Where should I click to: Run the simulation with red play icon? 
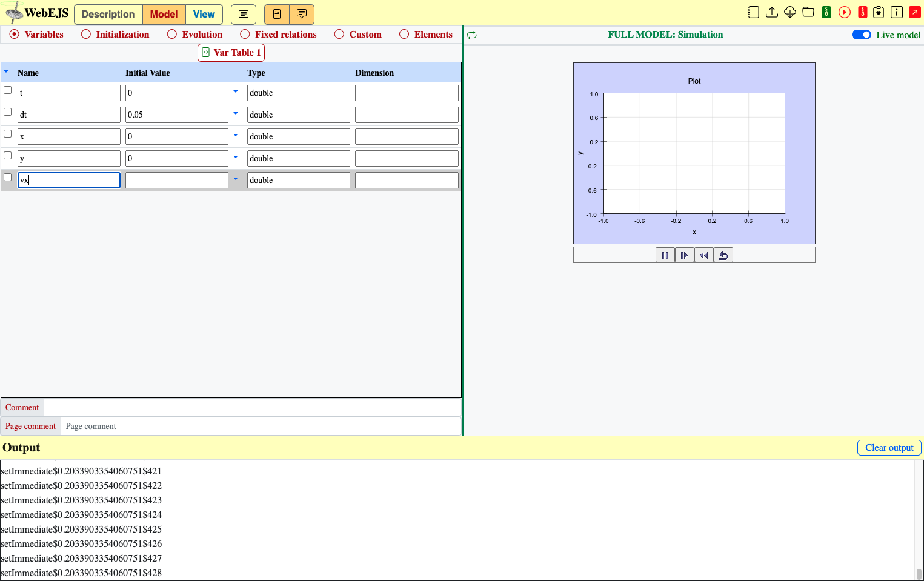pyautogui.click(x=845, y=12)
